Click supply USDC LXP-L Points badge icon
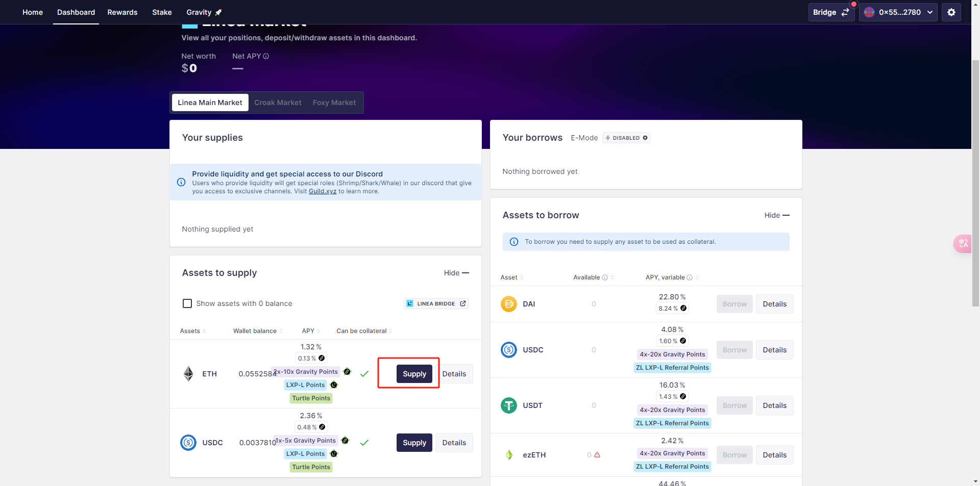The width and height of the screenshot is (980, 486). [x=334, y=453]
